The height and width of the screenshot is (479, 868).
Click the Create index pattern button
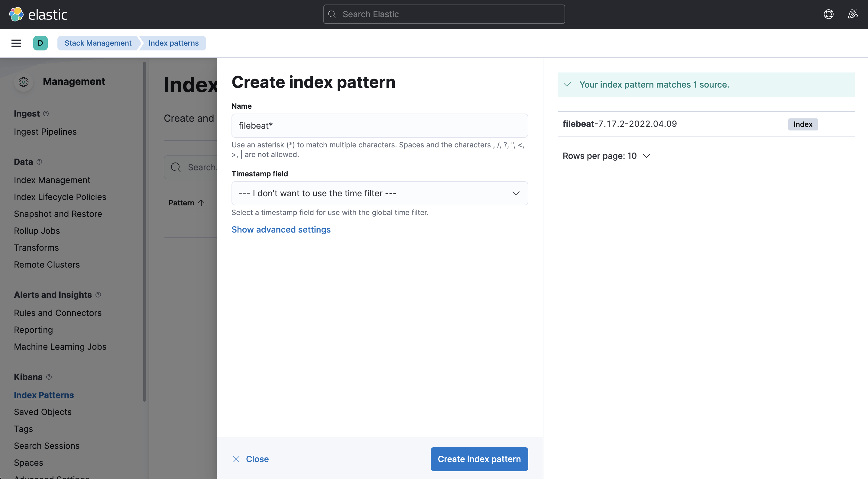pyautogui.click(x=479, y=459)
